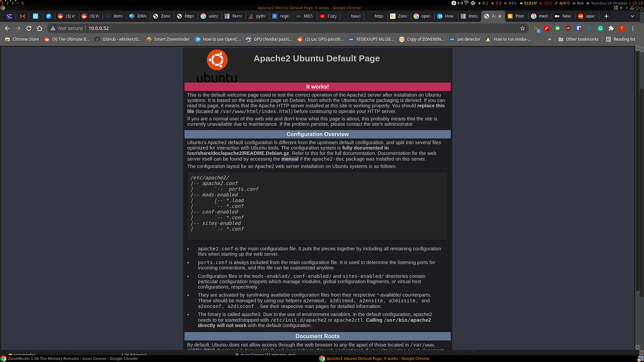
Task: Open the Reading list panel
Action: [621, 39]
